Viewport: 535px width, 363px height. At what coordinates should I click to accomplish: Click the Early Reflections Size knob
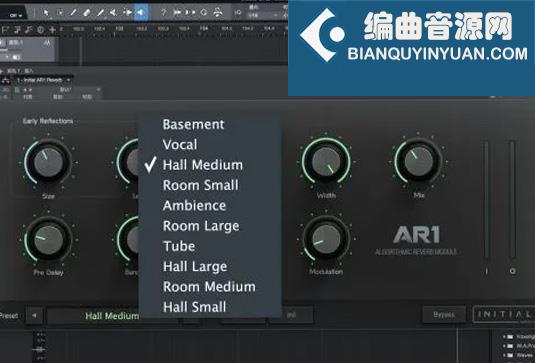48,162
